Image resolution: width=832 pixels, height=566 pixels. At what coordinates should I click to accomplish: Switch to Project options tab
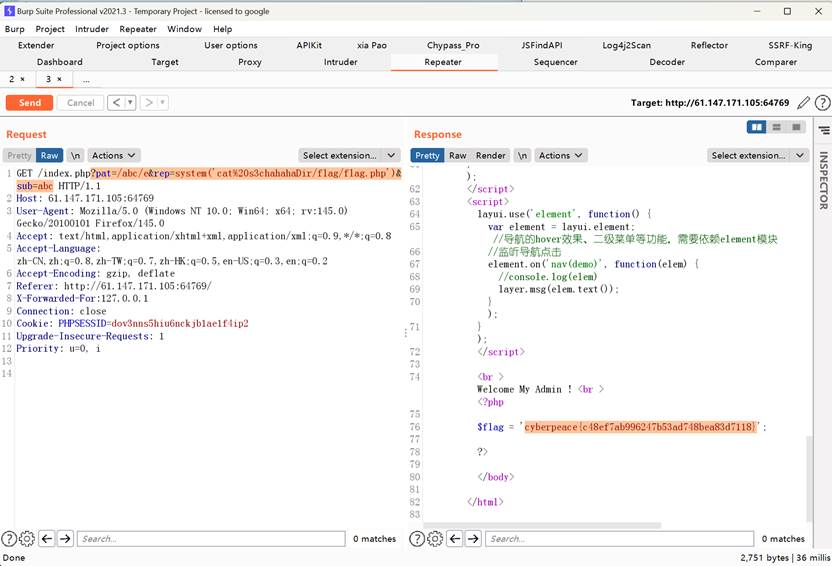(128, 45)
